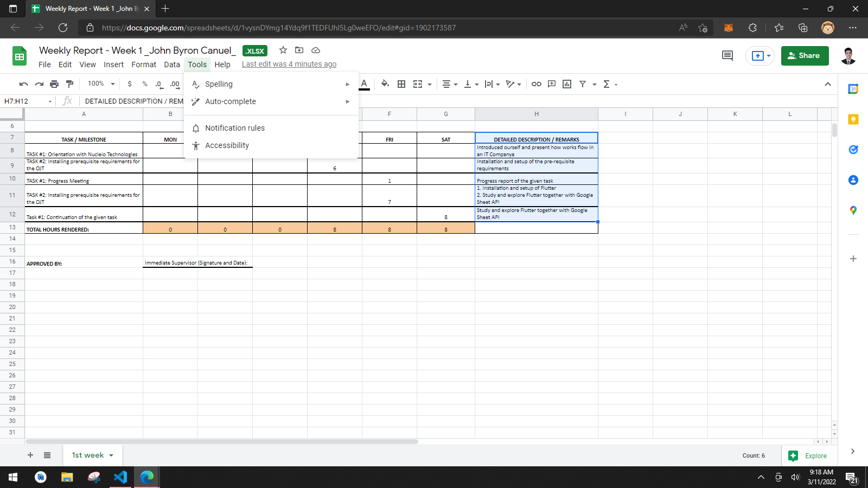
Task: Show the all sheets list
Action: pyautogui.click(x=47, y=455)
